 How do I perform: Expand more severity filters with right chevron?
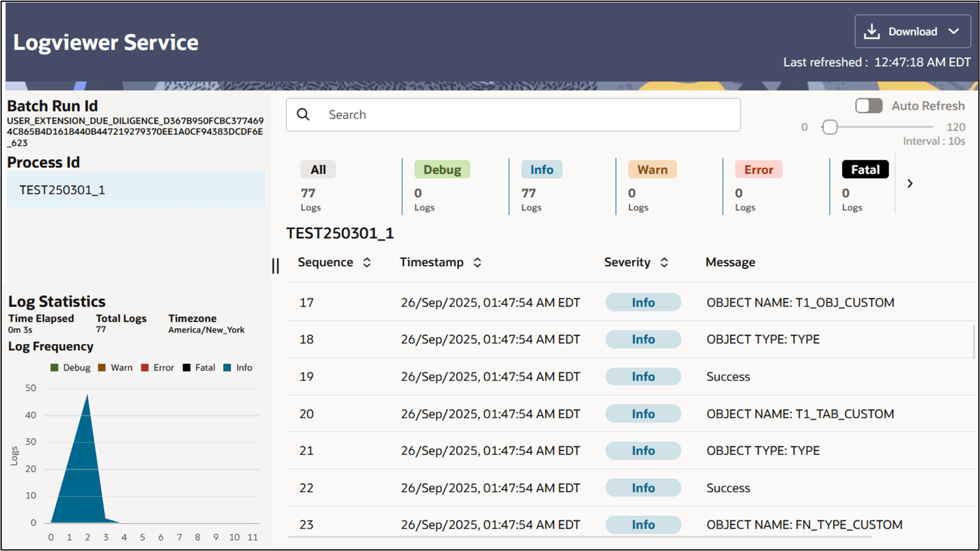point(910,183)
